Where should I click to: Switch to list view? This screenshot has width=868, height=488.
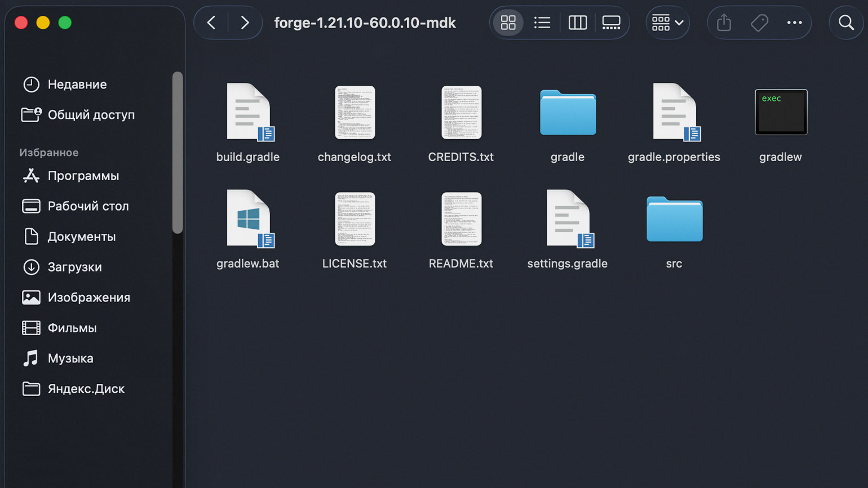tap(542, 23)
